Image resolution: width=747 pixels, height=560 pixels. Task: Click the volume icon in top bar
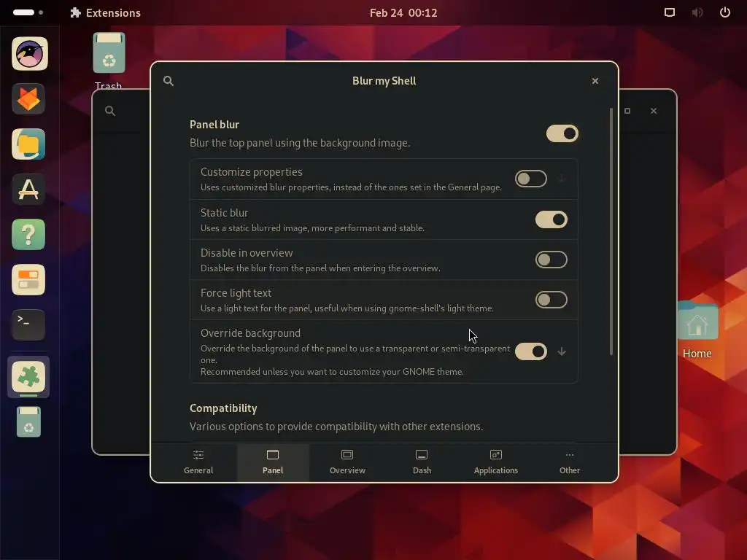[697, 12]
